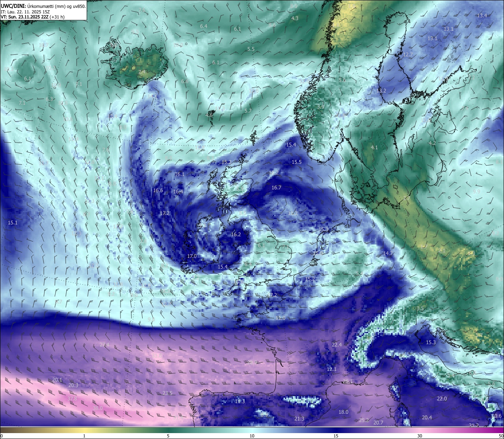
Task: Click the initial time line 'IT: Lau. 22. 11. 2025 15Z'
Action: (x=25, y=12)
